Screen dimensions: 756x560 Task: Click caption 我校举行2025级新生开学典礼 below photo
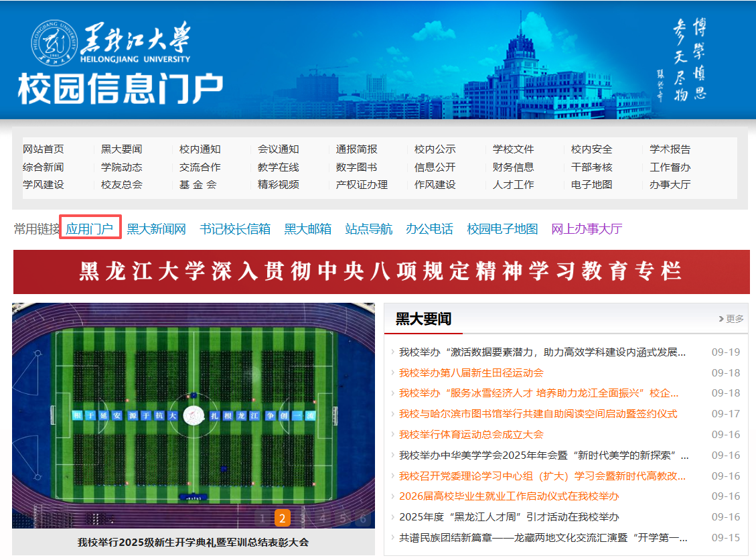(194, 542)
